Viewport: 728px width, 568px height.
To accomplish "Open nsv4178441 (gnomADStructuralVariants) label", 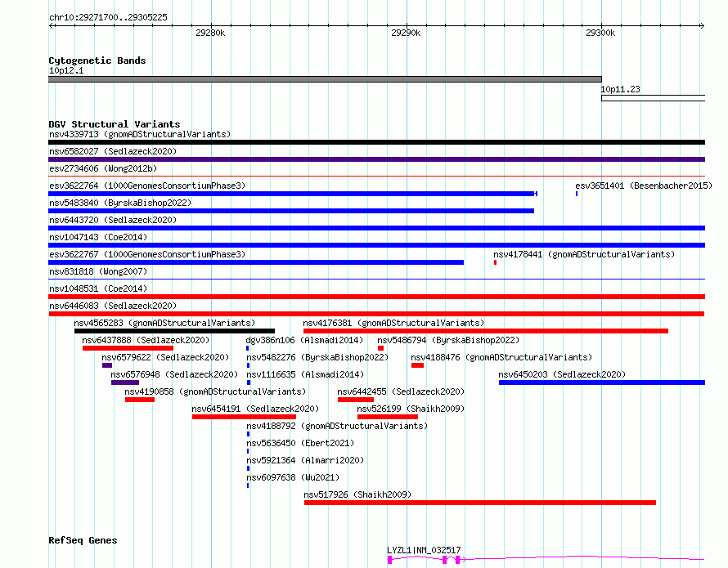I will click(x=584, y=254).
